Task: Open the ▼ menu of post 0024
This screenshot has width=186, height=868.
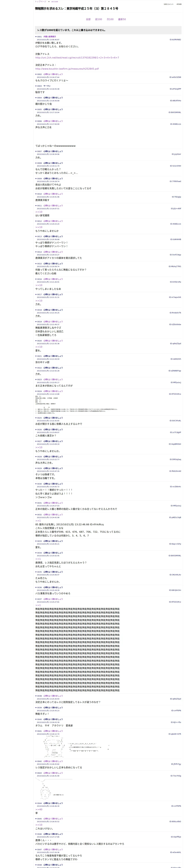Action: tap(36, 391)
